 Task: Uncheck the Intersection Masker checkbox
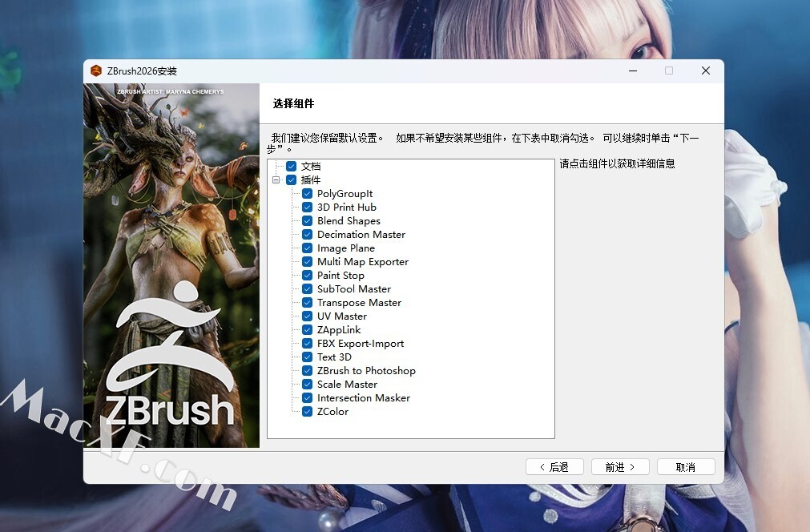point(308,397)
